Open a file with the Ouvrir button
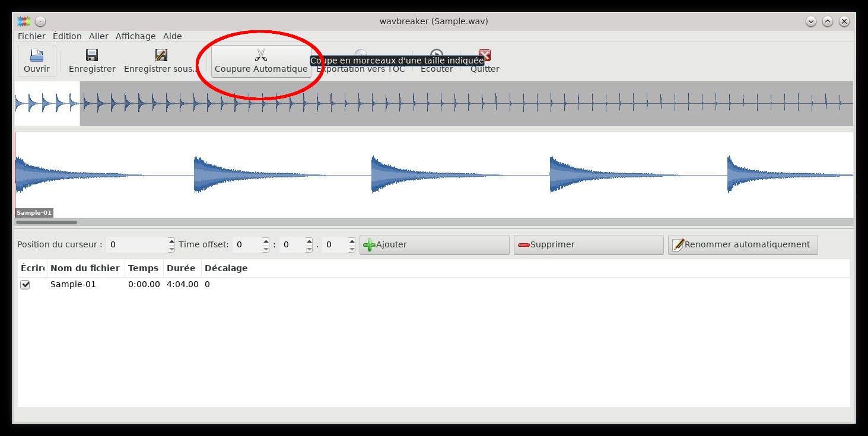 click(37, 61)
